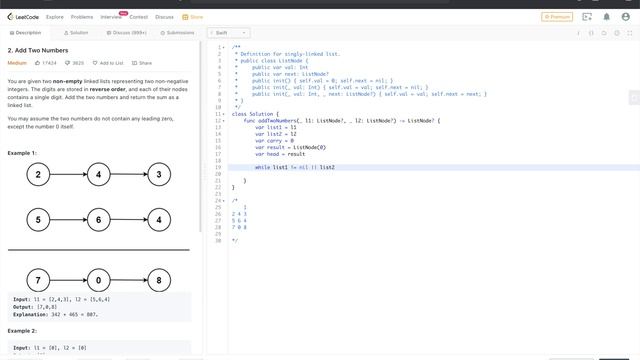Reset code to default with the reset icon
The height and width of the screenshot is (360, 640).
click(x=604, y=33)
